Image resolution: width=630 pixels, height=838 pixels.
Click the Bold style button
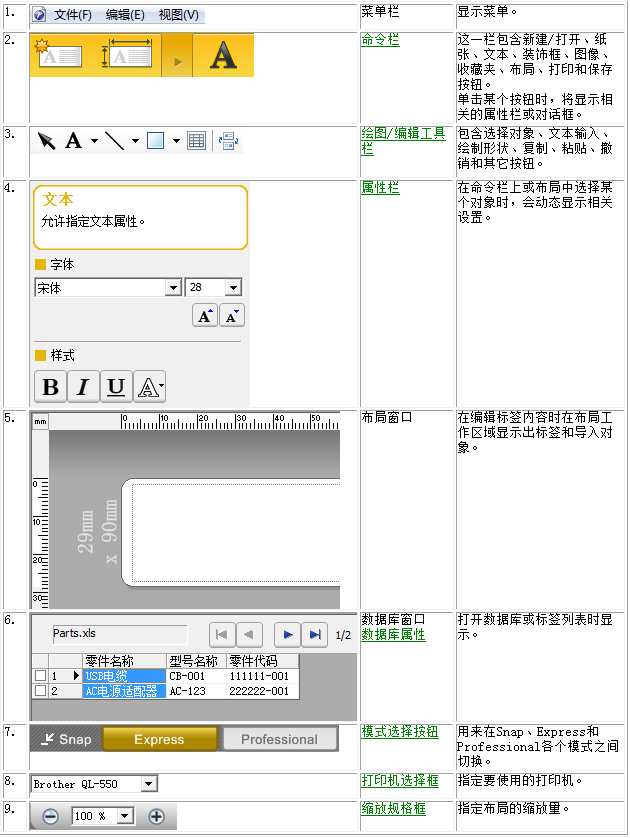50,387
